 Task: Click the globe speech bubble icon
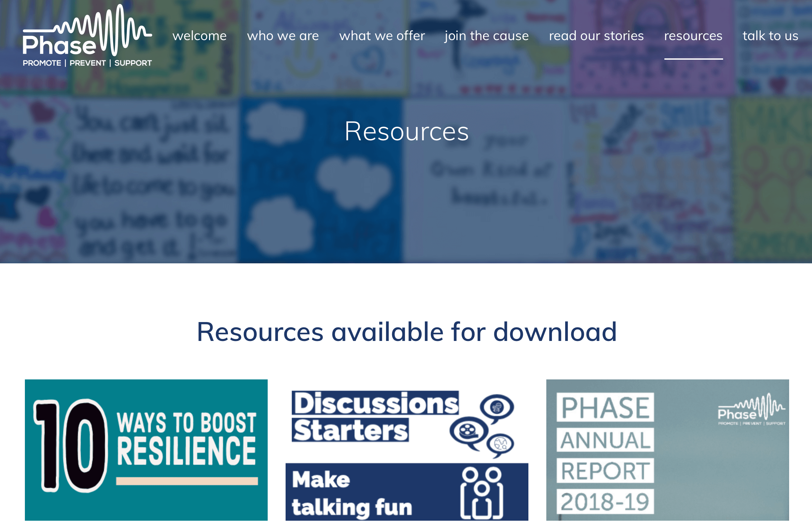501,444
